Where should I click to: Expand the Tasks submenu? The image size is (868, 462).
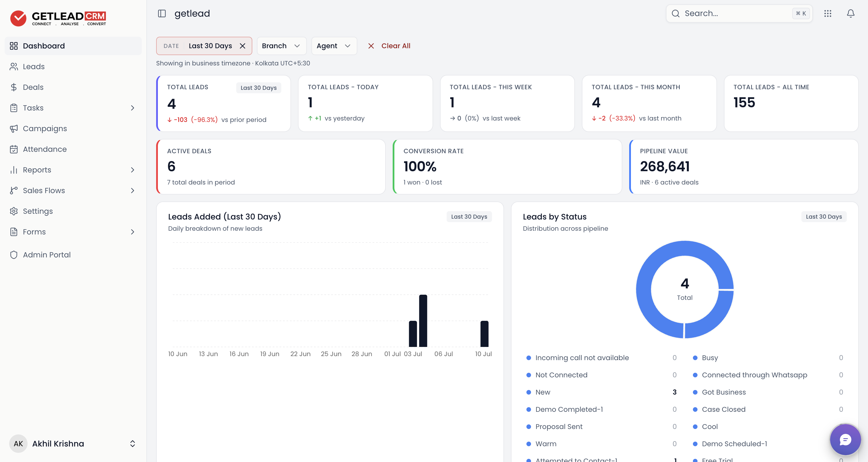(x=132, y=108)
